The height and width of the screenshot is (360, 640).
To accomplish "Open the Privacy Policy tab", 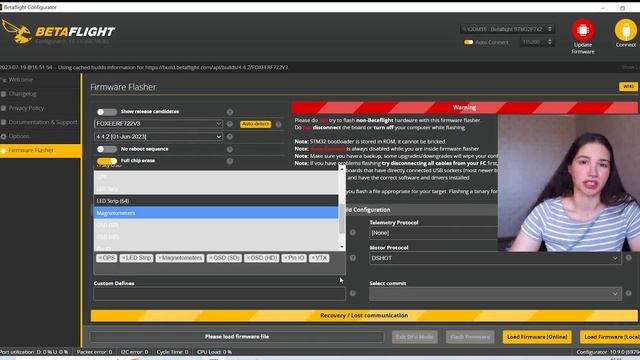I will point(40,108).
